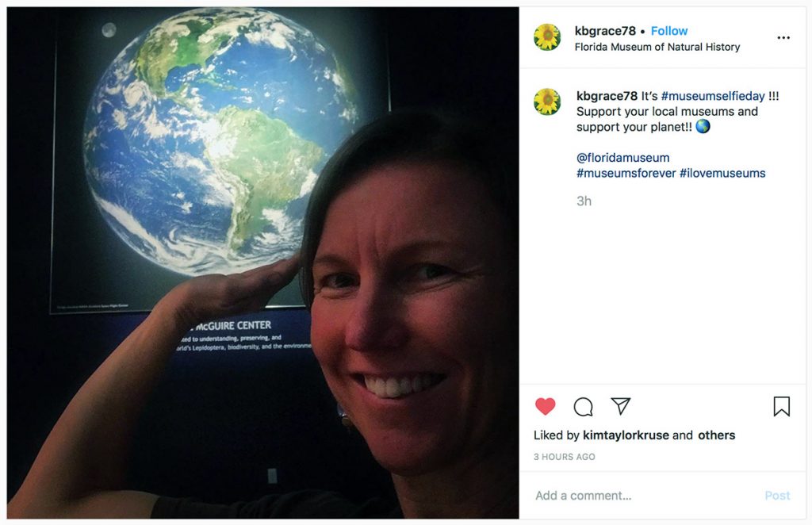Click the 3 HOURS AGO timestamp
812x525 pixels.
564,457
